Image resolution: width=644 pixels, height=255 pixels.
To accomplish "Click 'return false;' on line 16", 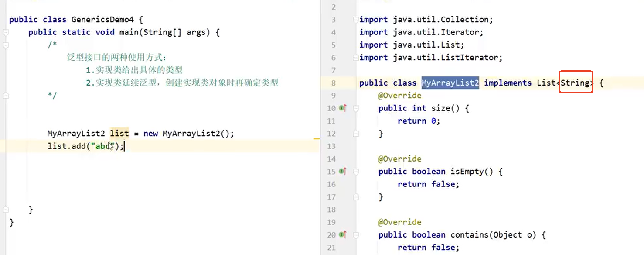I will click(429, 184).
